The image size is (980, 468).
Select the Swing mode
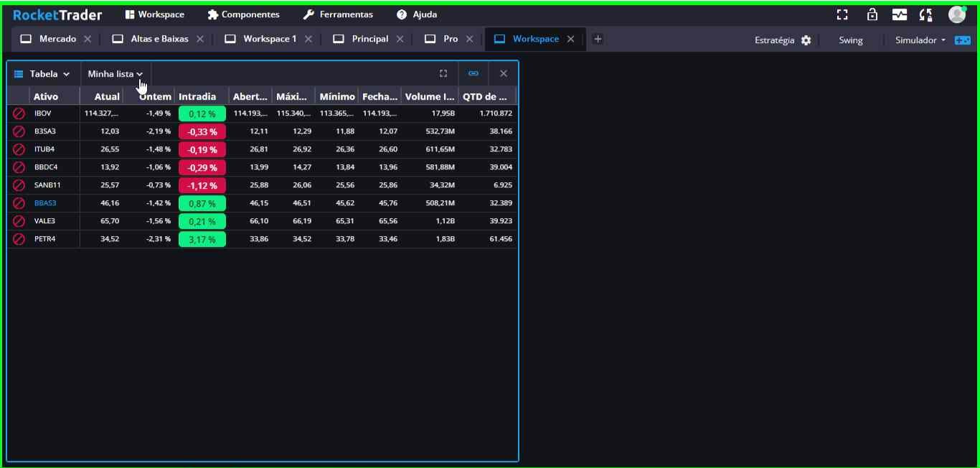[x=851, y=40]
